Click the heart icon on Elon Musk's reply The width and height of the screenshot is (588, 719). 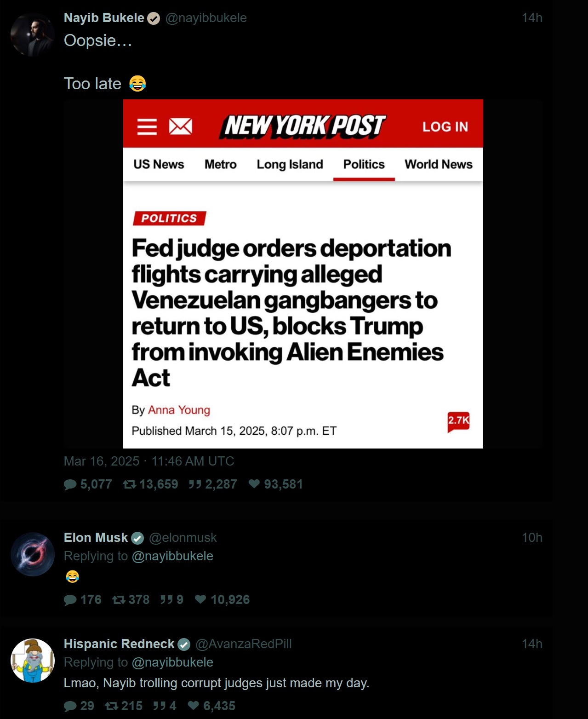click(x=200, y=599)
